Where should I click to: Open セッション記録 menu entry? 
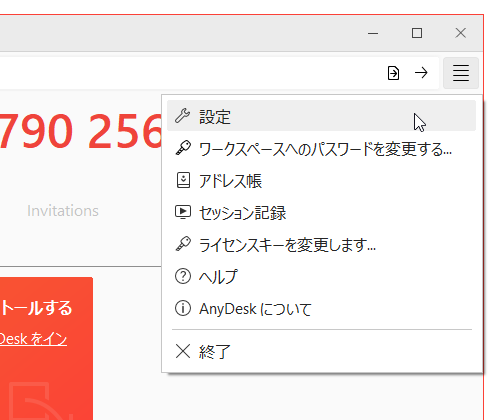(321, 212)
